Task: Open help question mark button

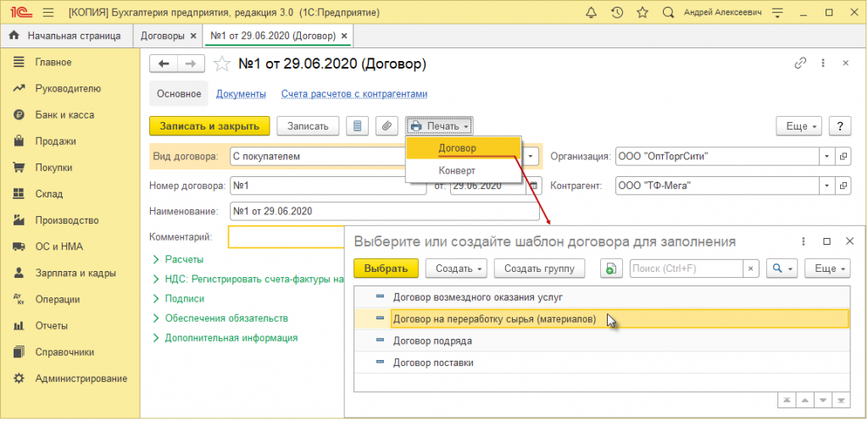Action: click(840, 126)
